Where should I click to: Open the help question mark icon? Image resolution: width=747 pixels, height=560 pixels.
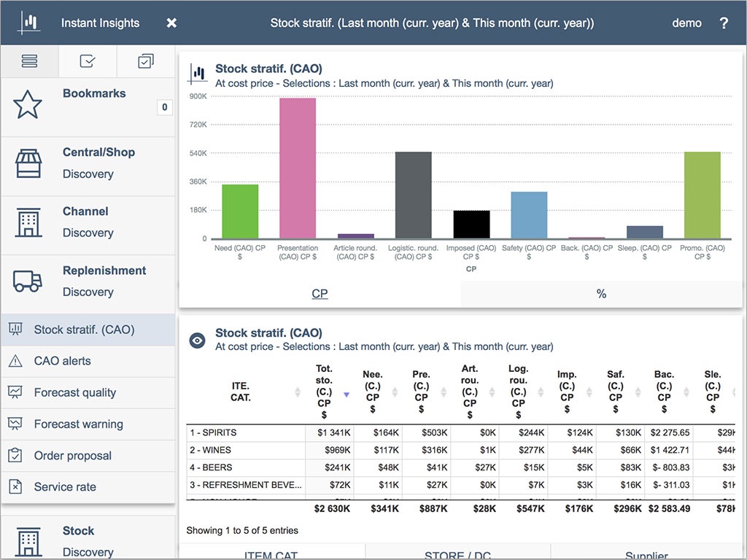724,23
